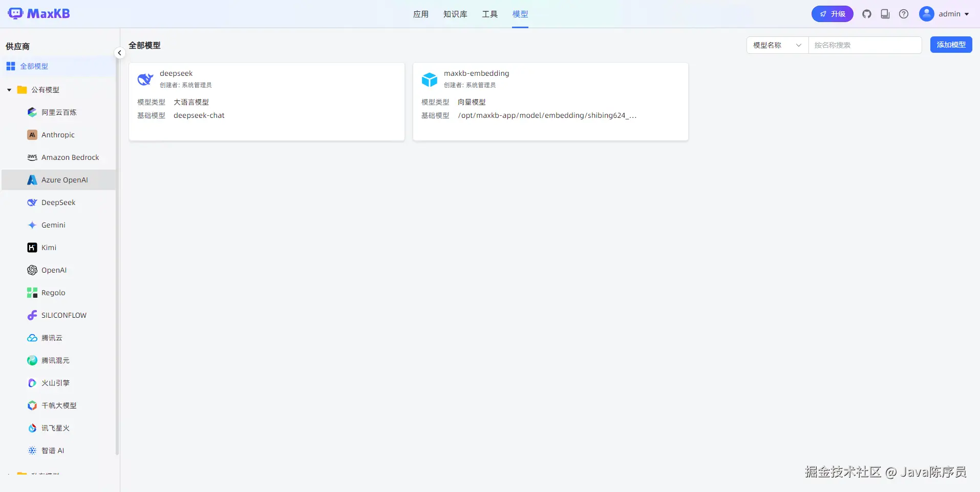
Task: Click the Anthropic provider icon
Action: (x=32, y=135)
